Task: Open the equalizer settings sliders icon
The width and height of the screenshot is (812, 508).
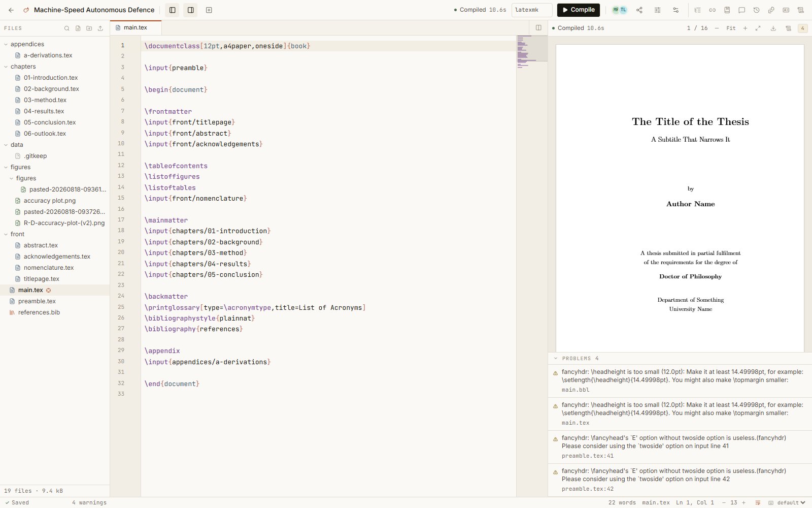Action: (657, 10)
